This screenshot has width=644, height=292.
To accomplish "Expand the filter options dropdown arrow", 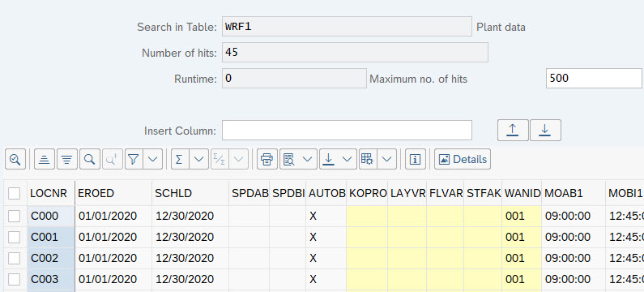I will tap(153, 159).
